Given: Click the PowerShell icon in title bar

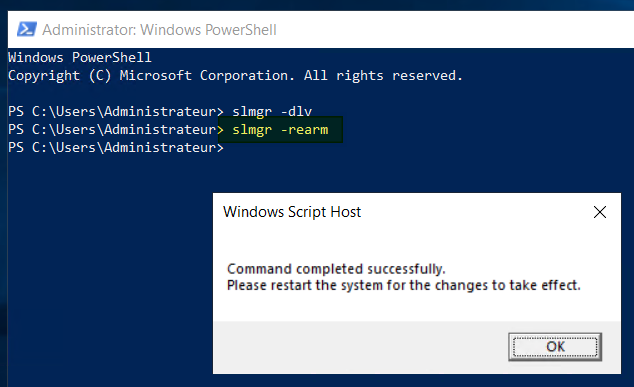Looking at the screenshot, I should [x=27, y=30].
